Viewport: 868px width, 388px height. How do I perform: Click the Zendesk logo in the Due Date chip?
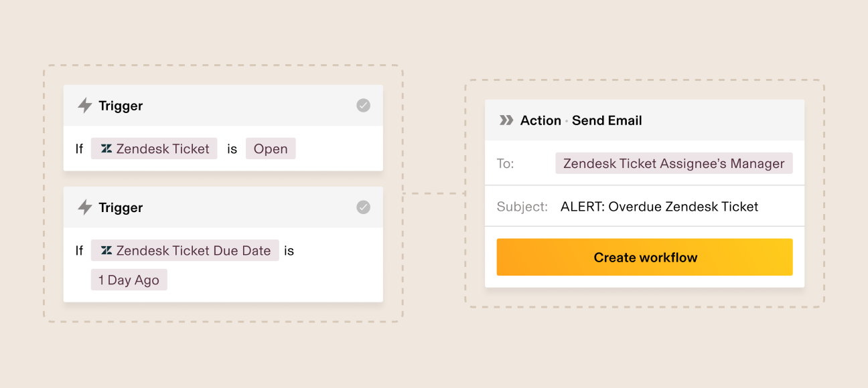(106, 251)
